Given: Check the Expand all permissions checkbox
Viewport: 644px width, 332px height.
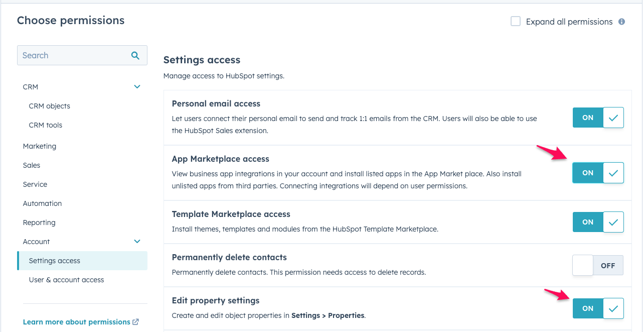Looking at the screenshot, I should tap(515, 21).
